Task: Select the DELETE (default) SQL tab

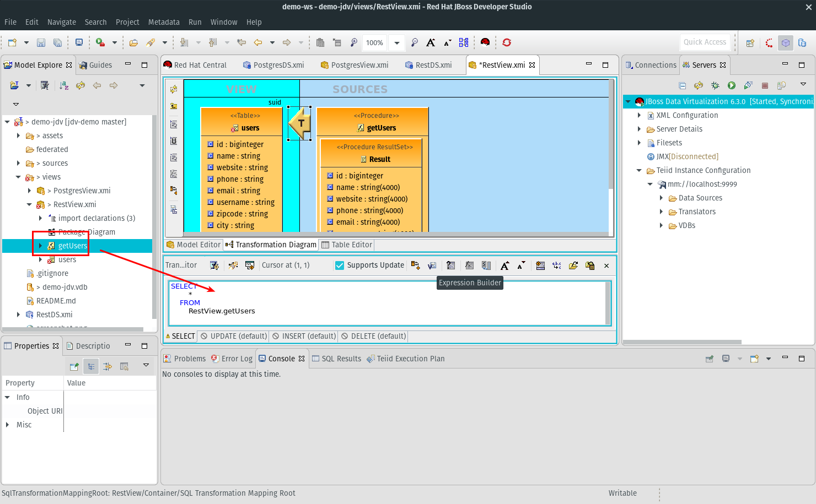Action: 374,336
